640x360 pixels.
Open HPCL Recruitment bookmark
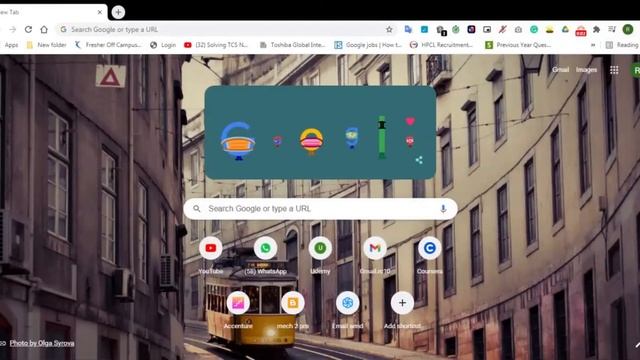coord(441,45)
